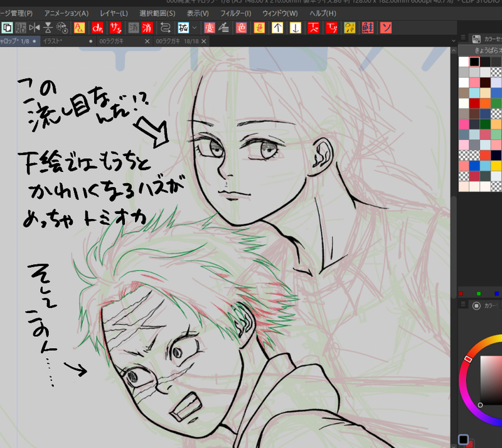
Task: Pick the pink swatch in color set
Action: [474, 83]
